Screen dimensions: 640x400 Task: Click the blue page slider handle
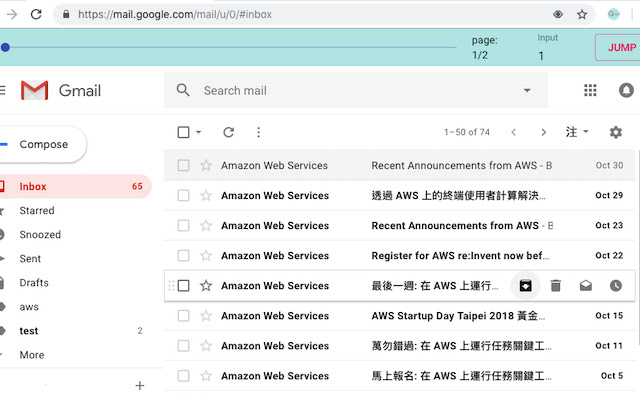tap(5, 47)
